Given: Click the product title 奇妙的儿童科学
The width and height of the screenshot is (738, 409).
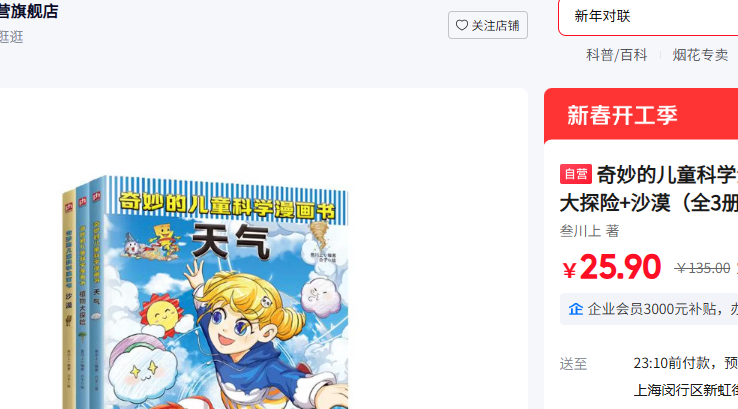Looking at the screenshot, I should [x=667, y=175].
